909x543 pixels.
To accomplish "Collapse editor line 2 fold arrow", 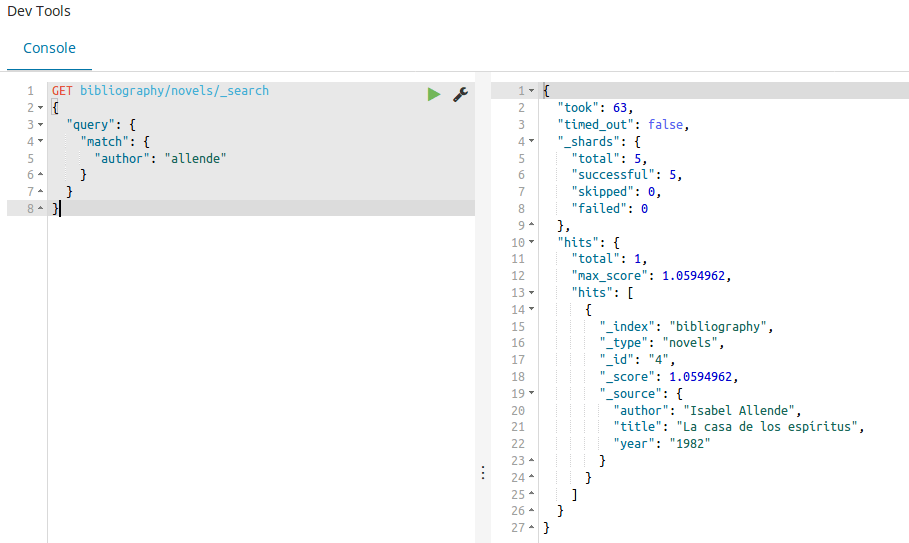I will click(40, 108).
